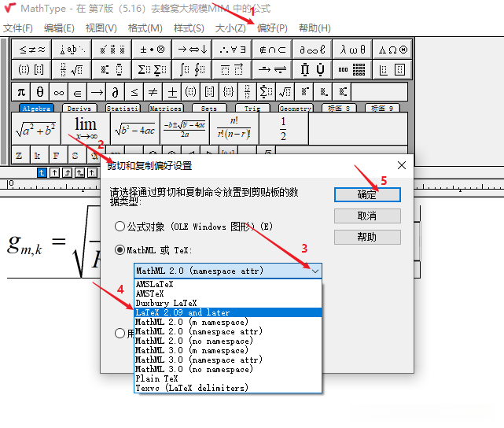This screenshot has height=428, width=504.
Task: Open fraction and radical templates palette
Action: pos(72,69)
